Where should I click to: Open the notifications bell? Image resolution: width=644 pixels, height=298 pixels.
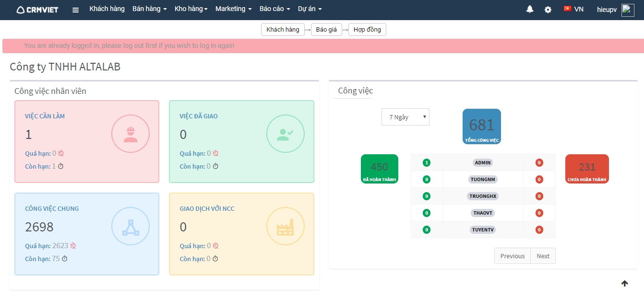tap(530, 9)
